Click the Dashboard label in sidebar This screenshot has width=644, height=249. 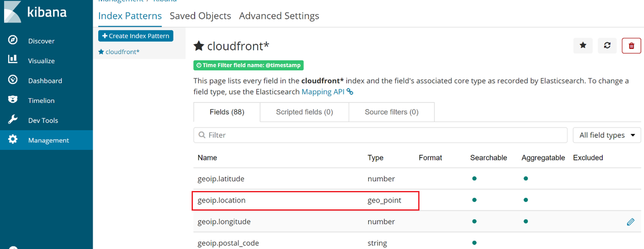coord(45,81)
